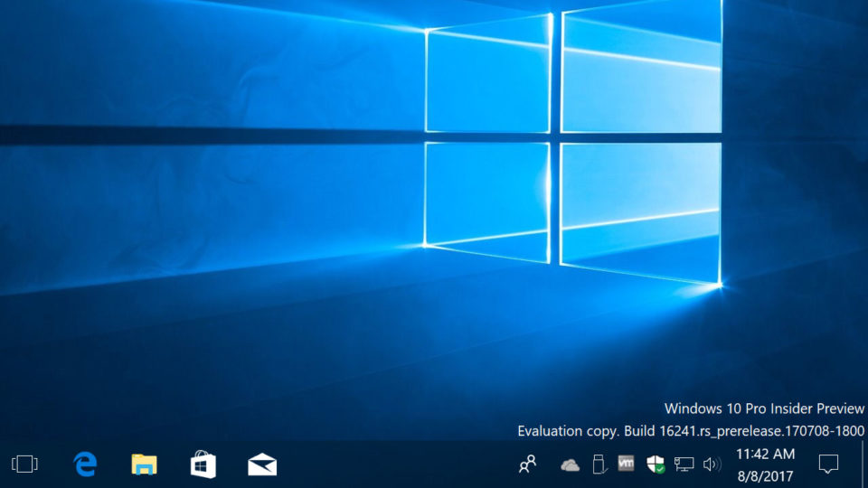Open the Action Center notifications icon
This screenshot has height=488, width=868.
829,464
